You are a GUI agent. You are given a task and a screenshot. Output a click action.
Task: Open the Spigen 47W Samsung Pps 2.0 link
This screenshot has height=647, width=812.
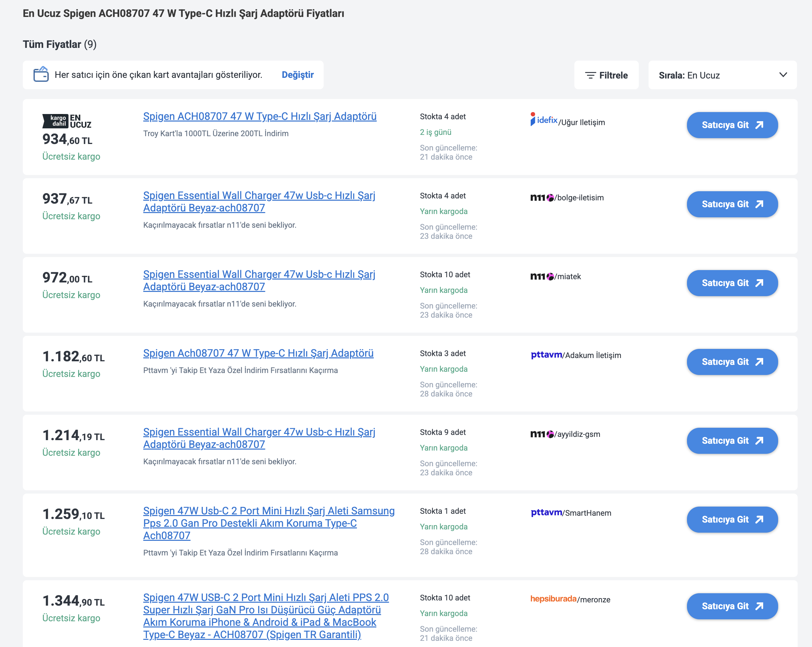point(269,523)
